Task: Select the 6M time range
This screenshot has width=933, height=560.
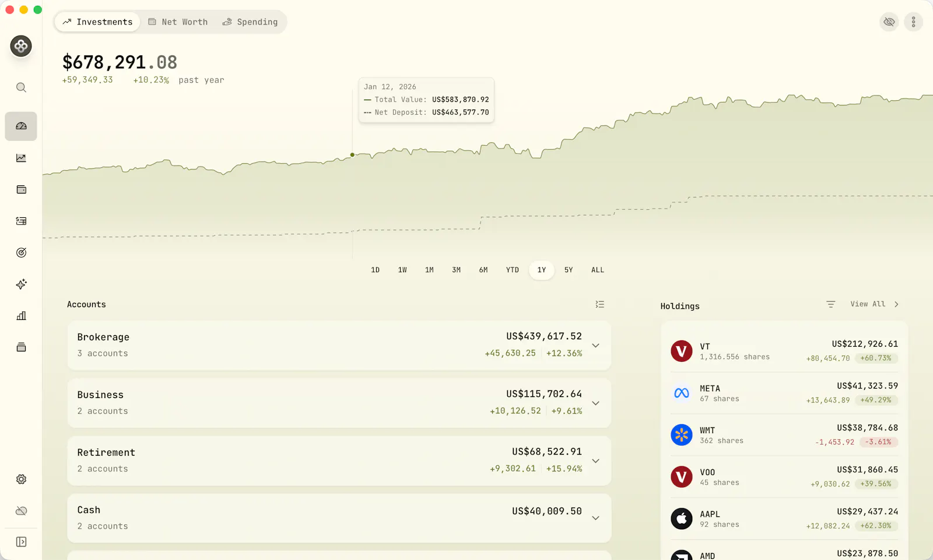Action: [x=483, y=270]
